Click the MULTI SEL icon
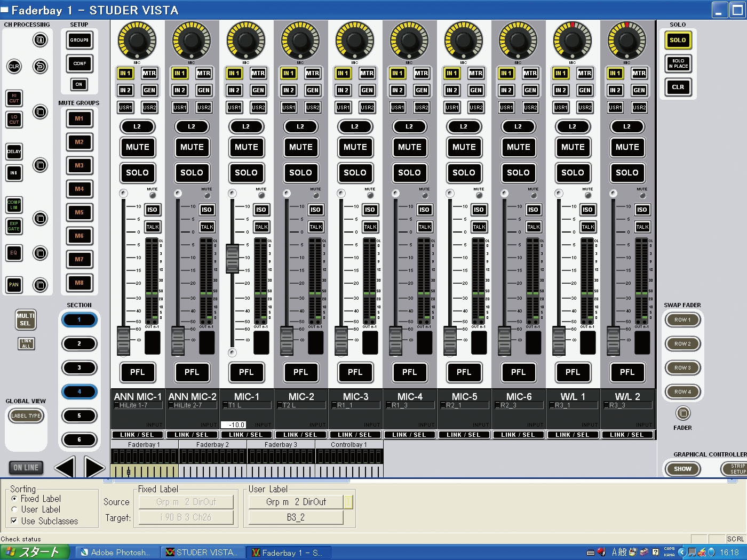The width and height of the screenshot is (747, 560). [25, 319]
